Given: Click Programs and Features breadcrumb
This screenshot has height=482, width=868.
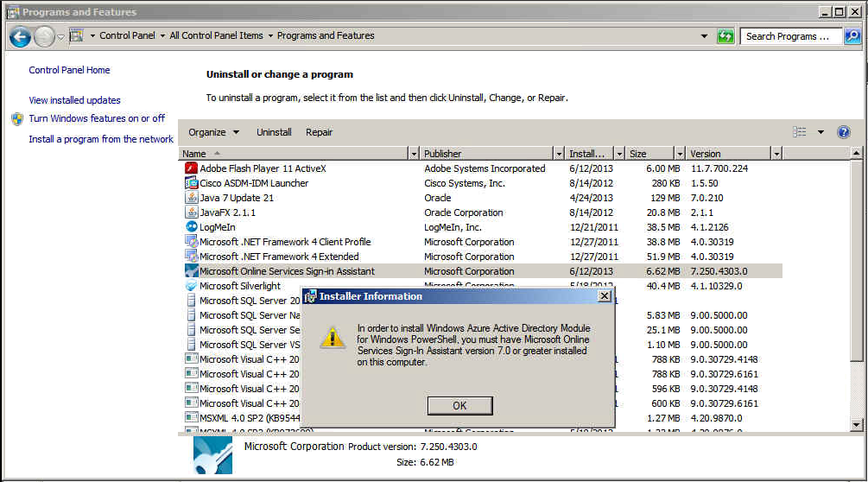Looking at the screenshot, I should pyautogui.click(x=326, y=35).
